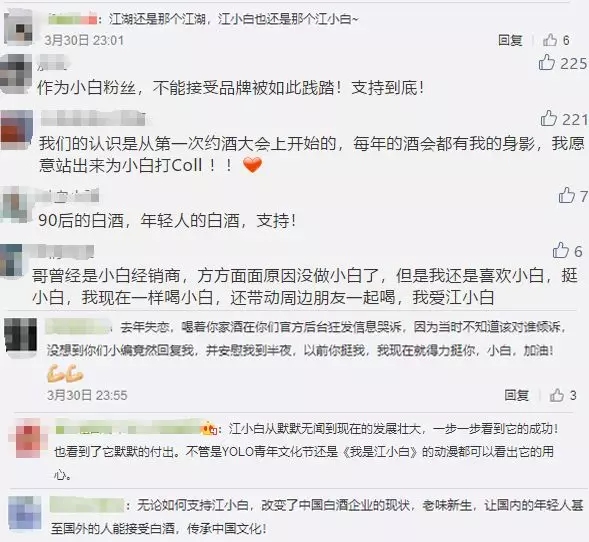Click thumbs-up on the 江湖还是那个江湖 comment
This screenshot has height=542, width=589.
click(x=550, y=40)
